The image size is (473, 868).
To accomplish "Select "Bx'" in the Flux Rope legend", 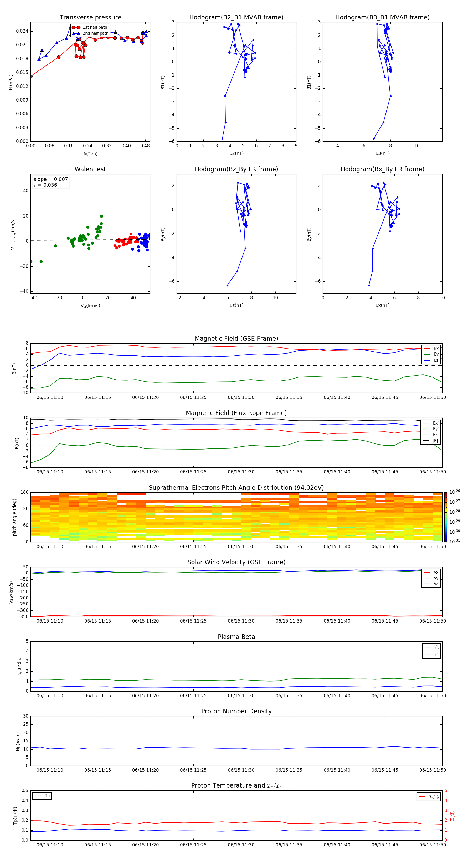I will [x=431, y=423].
